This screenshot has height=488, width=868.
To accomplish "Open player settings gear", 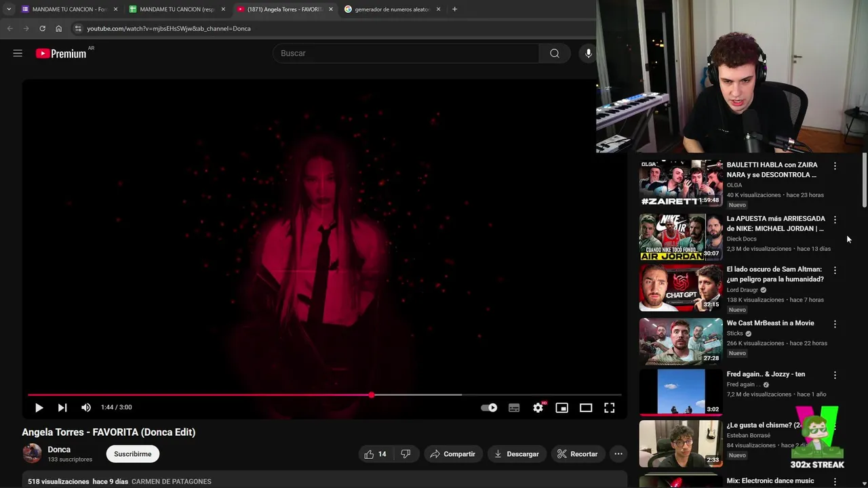I will pos(538,407).
